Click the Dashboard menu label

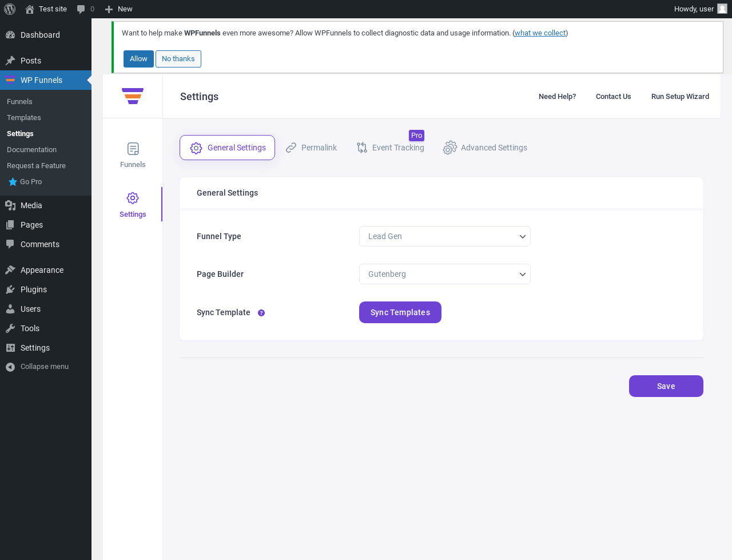point(40,35)
